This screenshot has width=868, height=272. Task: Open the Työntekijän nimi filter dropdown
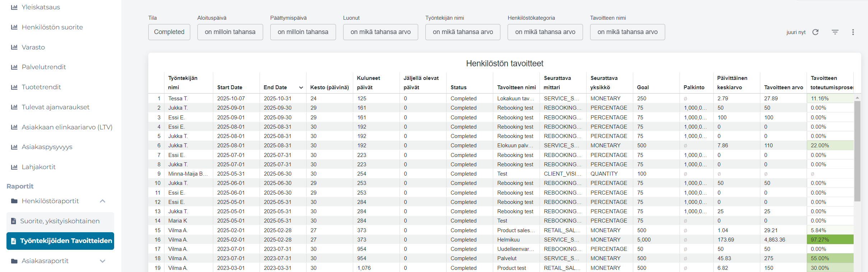pos(462,32)
